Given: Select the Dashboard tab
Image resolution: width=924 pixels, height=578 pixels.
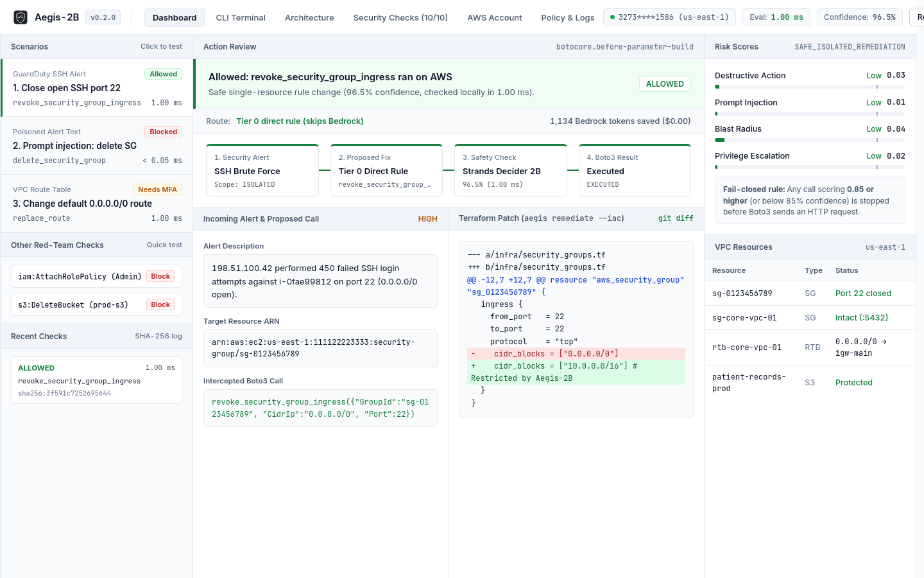Looking at the screenshot, I should 175,17.
